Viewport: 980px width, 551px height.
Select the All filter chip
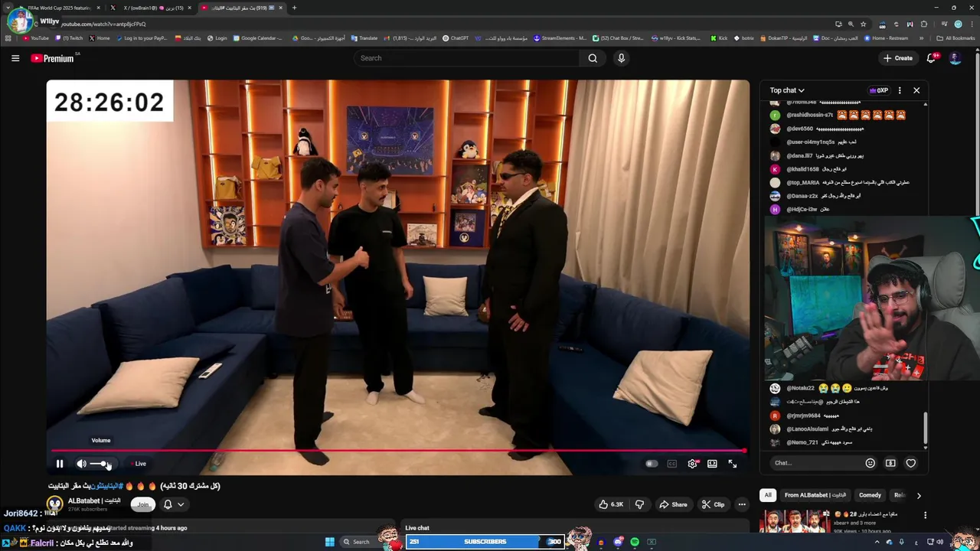[x=768, y=495]
